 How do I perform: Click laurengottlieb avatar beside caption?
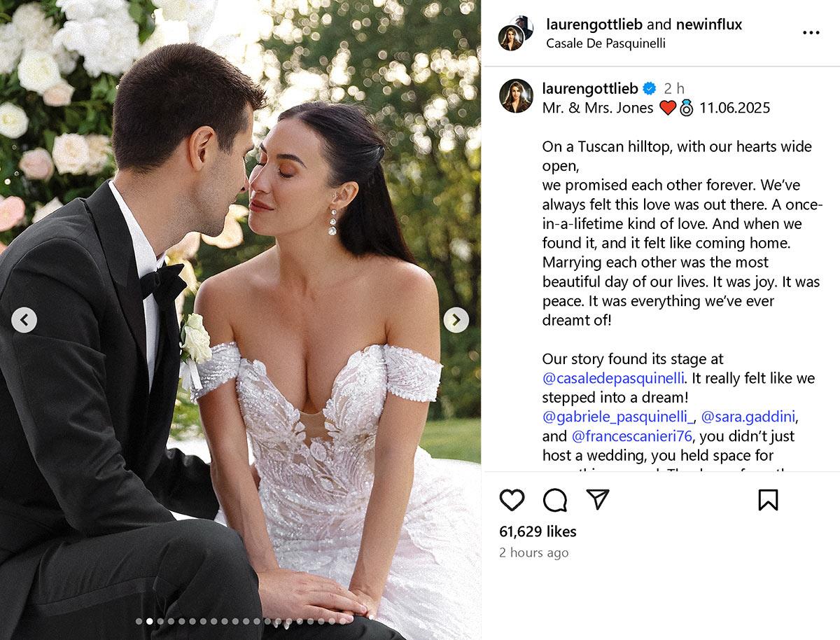pos(516,96)
